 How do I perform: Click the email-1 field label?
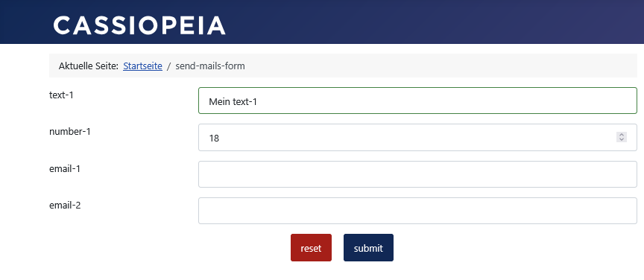pyautogui.click(x=65, y=168)
